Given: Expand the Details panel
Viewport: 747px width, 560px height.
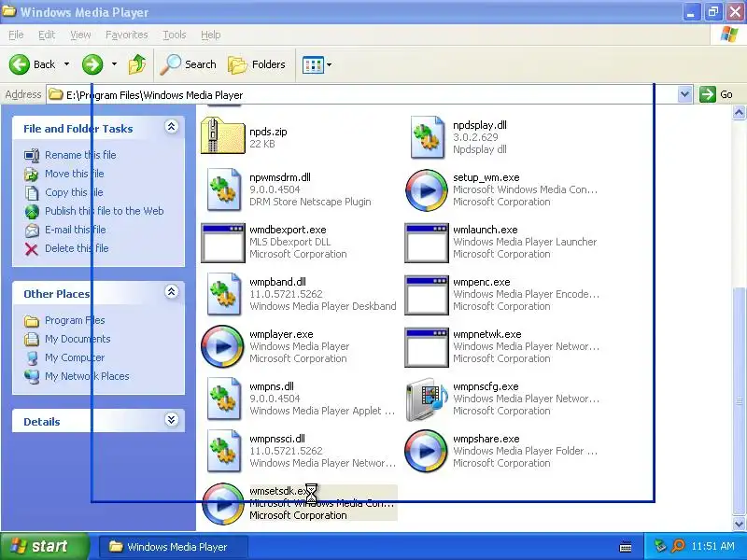Looking at the screenshot, I should click(x=171, y=419).
